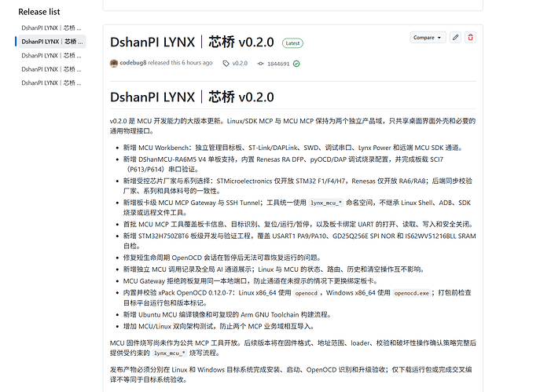Click the bullet mentioning 'STM32H750ZBT6'

[x=299, y=241]
